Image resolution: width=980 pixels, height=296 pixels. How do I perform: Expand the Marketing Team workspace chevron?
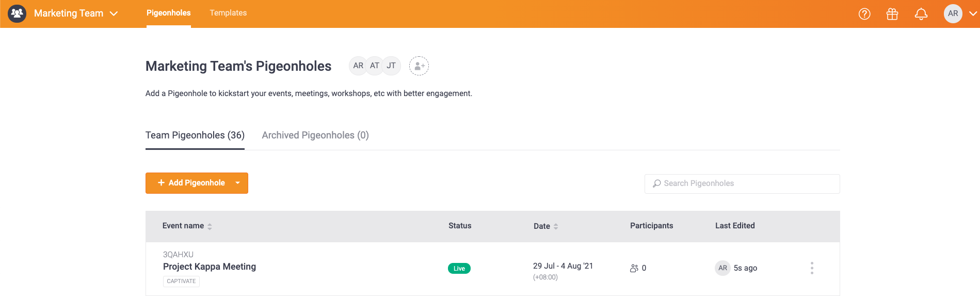click(x=114, y=13)
